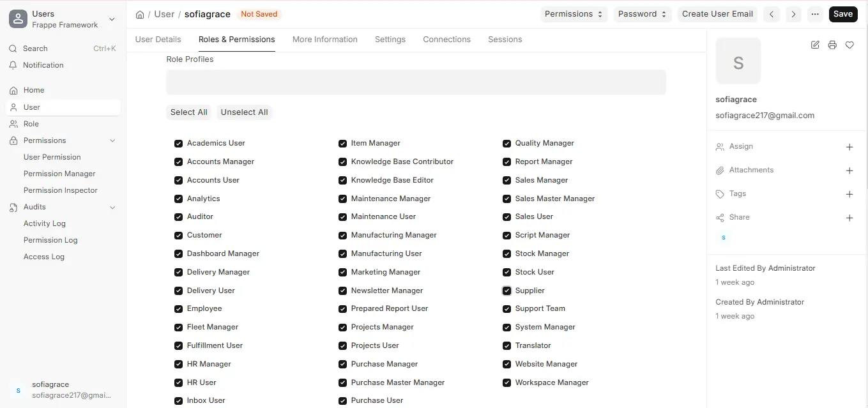
Task: Open Role in the sidebar
Action: [63, 124]
